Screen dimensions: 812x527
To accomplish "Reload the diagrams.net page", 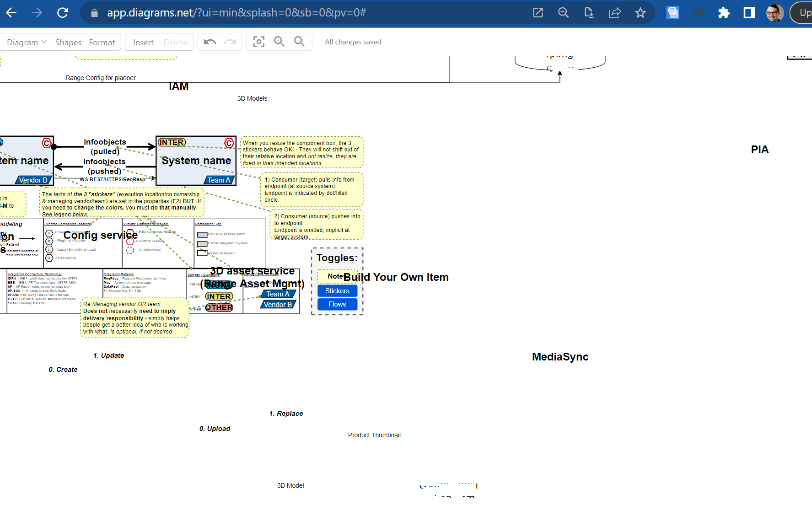I will 63,13.
